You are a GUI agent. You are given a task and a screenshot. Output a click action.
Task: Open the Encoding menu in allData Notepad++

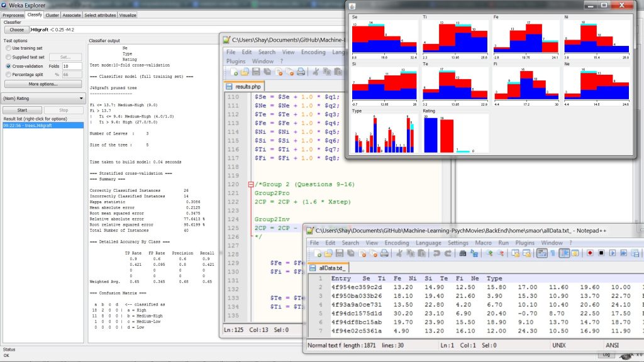point(396,243)
